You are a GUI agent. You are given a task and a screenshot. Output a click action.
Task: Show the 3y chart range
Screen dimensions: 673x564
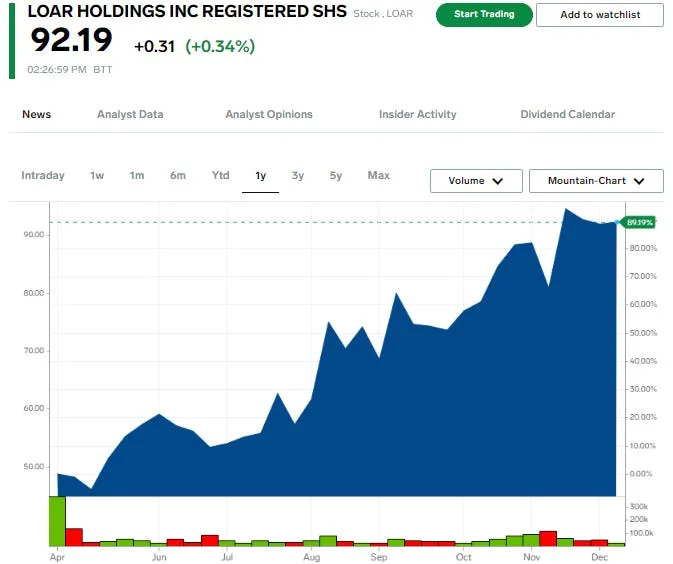tap(298, 175)
